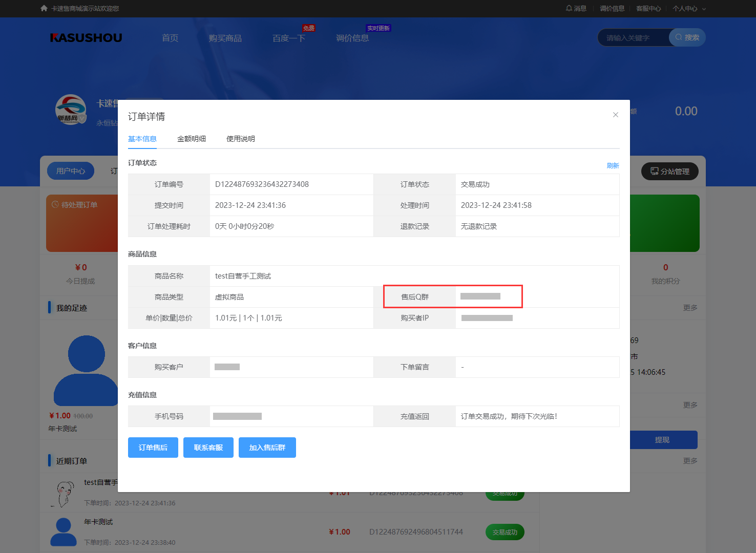Click the 0天 0小时0分20秒 duration value
The width and height of the screenshot is (756, 553).
click(x=244, y=226)
